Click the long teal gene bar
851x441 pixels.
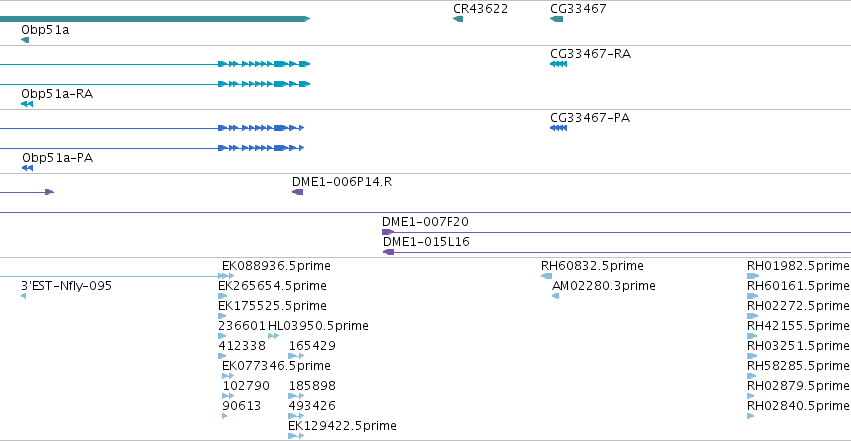pos(155,19)
